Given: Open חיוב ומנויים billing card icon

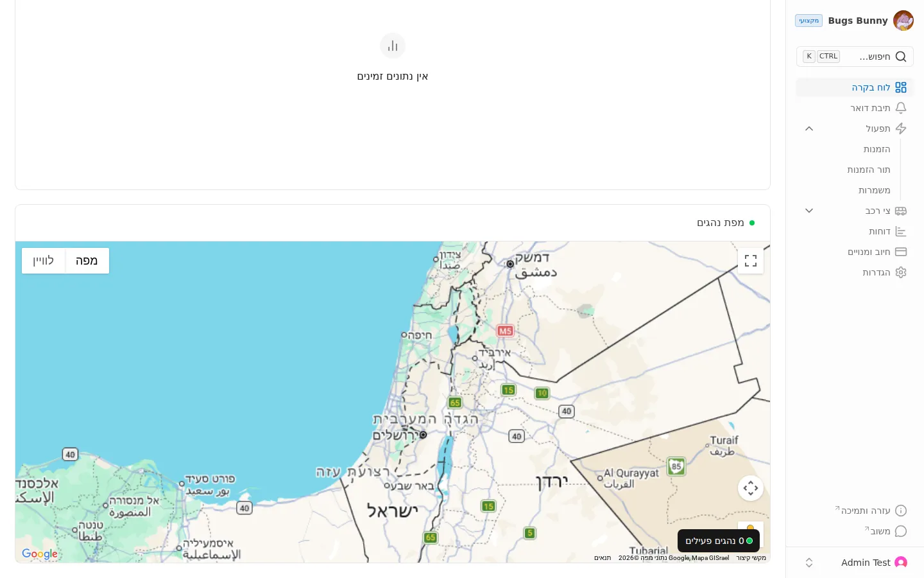Looking at the screenshot, I should (901, 252).
